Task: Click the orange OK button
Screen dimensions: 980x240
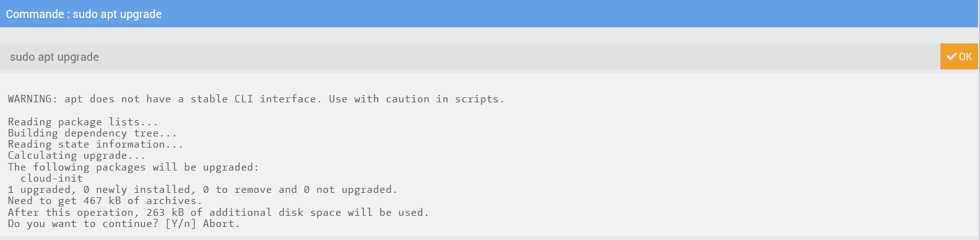Action: pyautogui.click(x=959, y=56)
